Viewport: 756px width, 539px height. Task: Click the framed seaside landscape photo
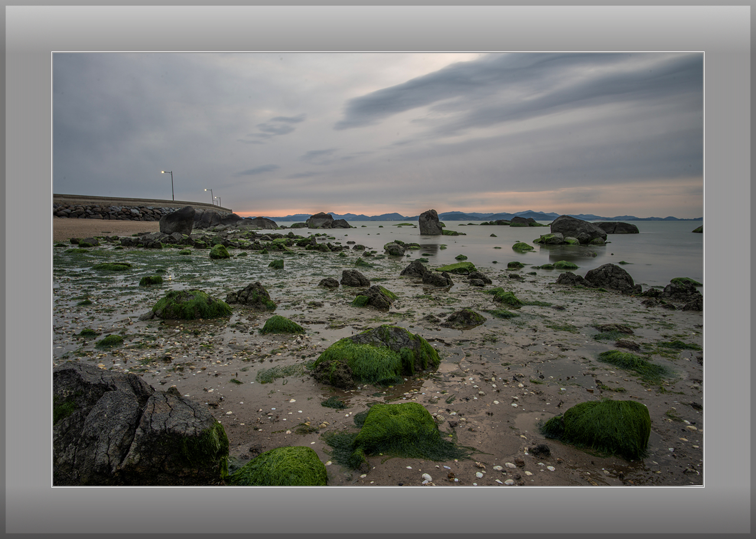click(x=378, y=269)
